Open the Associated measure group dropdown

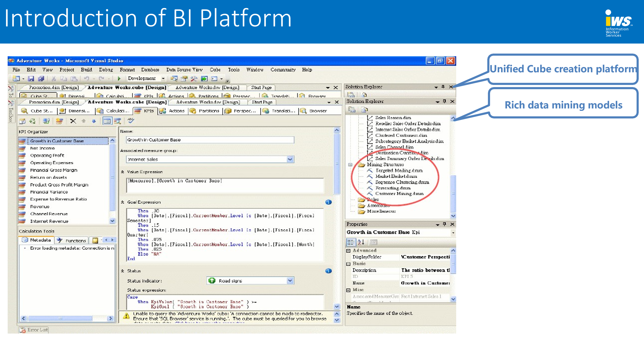pyautogui.click(x=290, y=159)
